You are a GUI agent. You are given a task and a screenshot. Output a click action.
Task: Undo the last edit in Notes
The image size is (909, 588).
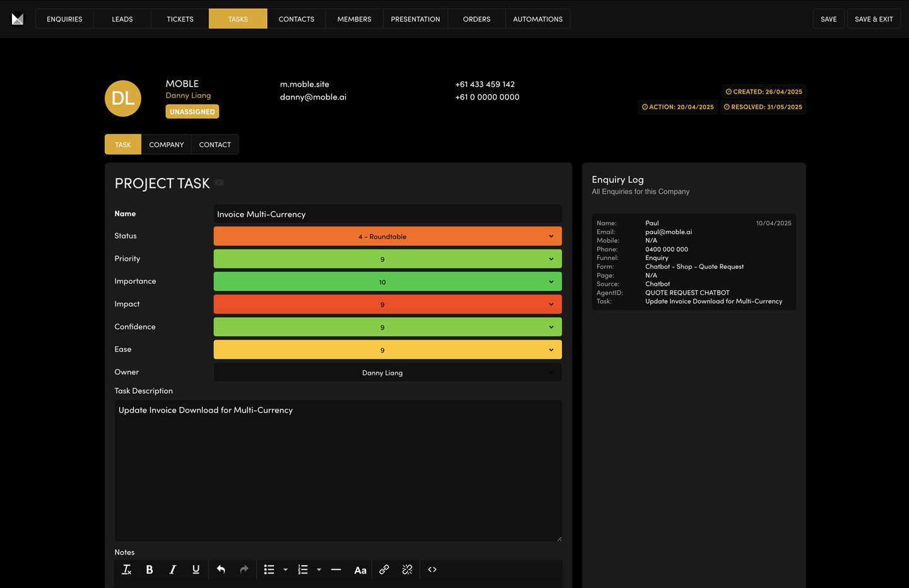coord(221,570)
